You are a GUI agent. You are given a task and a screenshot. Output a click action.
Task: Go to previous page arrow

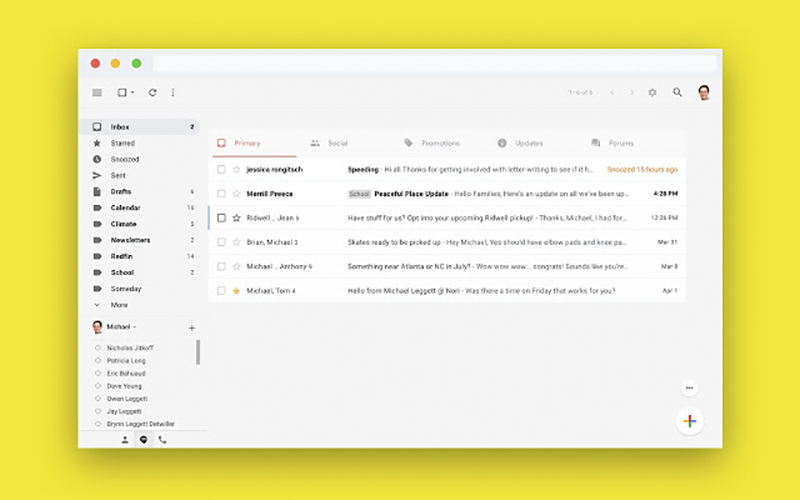[x=612, y=92]
